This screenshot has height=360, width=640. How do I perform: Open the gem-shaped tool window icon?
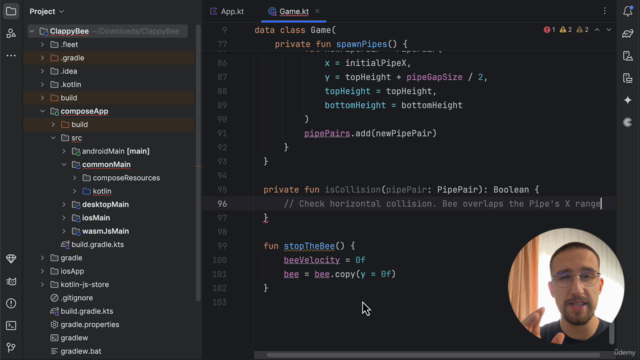[11, 259]
